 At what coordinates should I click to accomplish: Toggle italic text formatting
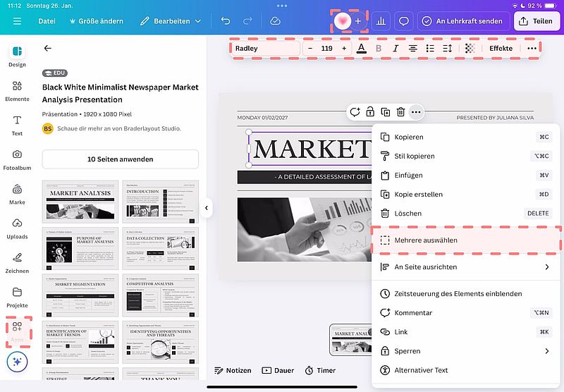coord(396,49)
